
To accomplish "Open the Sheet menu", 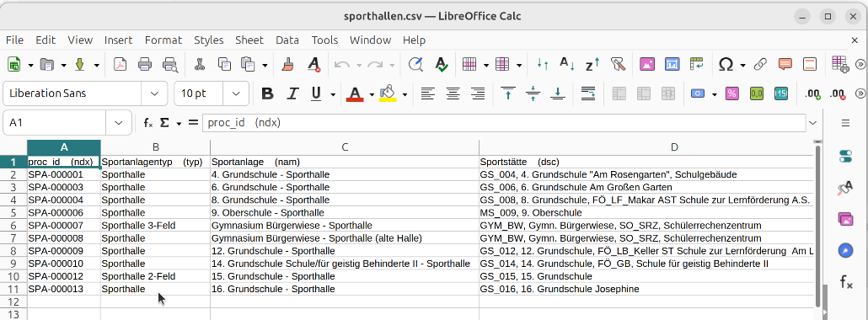I will 249,40.
